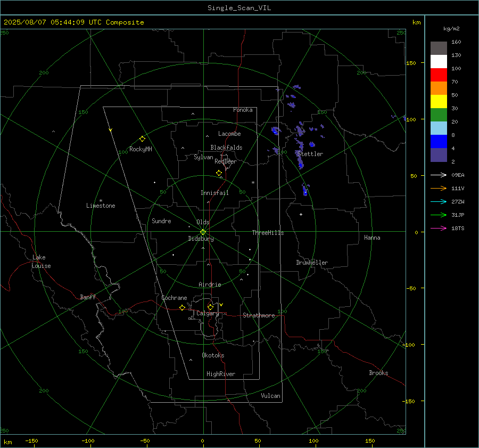Select the Drumheller label on the map
This screenshot has width=479, height=448.
(x=312, y=263)
